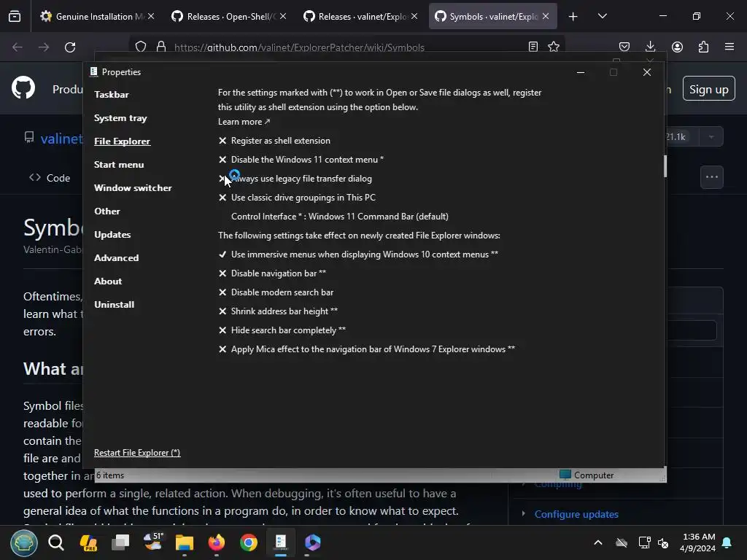Switch to Releases Open-Shell browser tab
The height and width of the screenshot is (560, 747).
(x=228, y=16)
